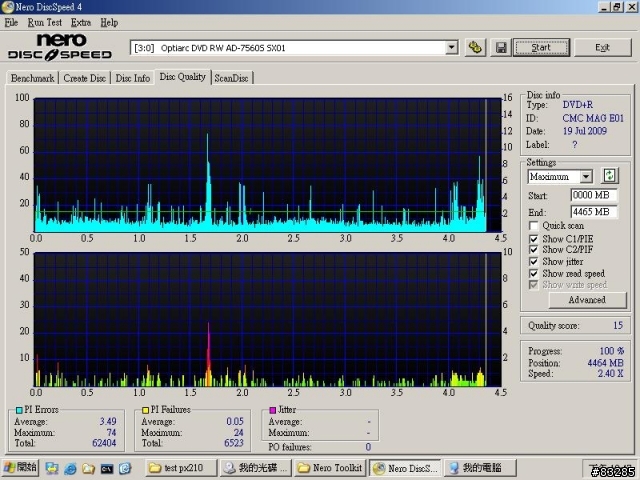Click the PO failures value 0

368,447
